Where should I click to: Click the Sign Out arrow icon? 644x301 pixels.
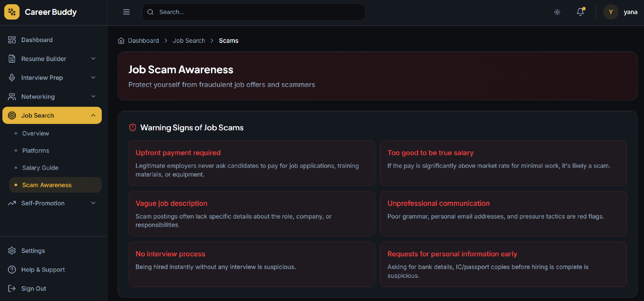click(12, 288)
